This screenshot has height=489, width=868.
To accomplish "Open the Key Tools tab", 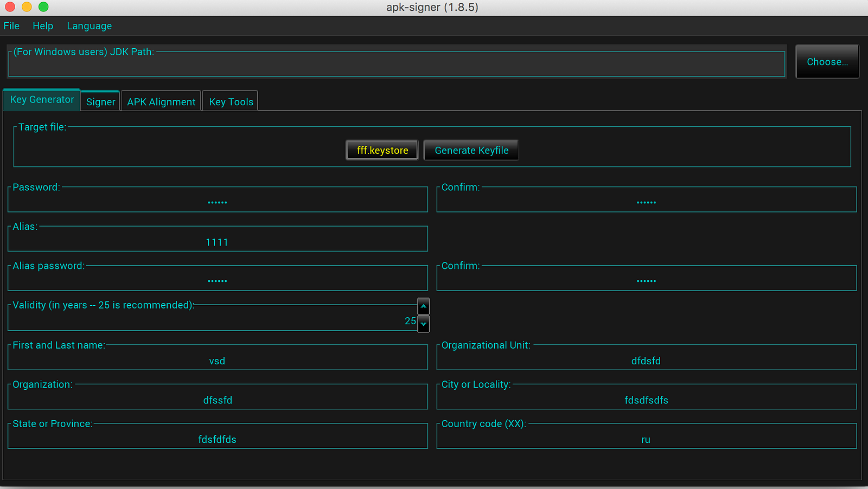I will pyautogui.click(x=231, y=101).
